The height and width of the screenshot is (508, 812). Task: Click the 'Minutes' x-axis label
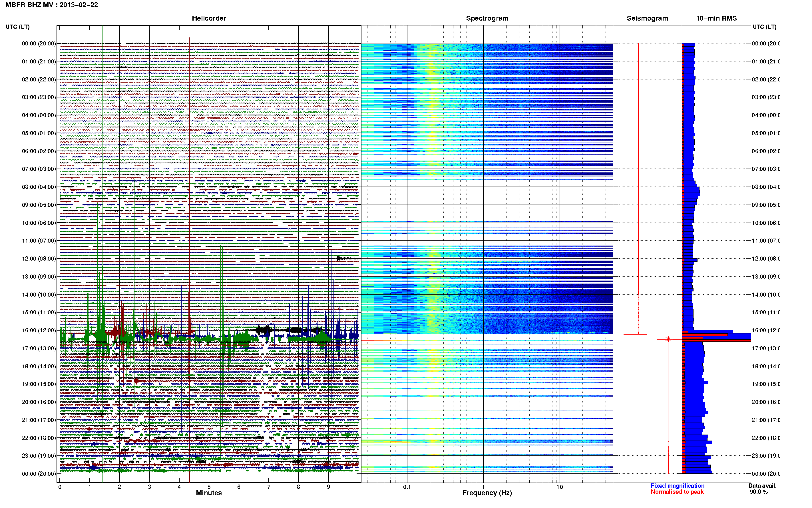209,493
